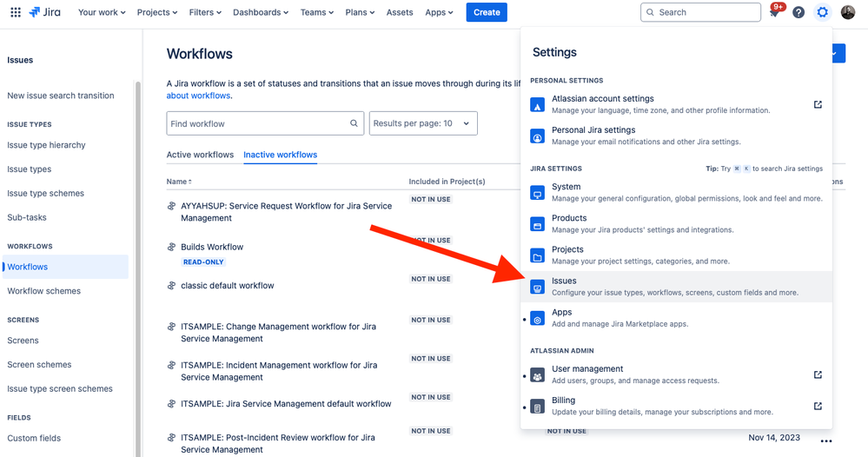Open Issue type hierarchy in the sidebar
The width and height of the screenshot is (868, 457).
[47, 145]
